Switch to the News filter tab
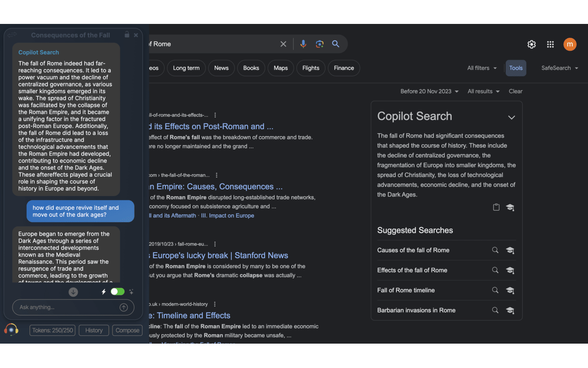 [x=221, y=68]
